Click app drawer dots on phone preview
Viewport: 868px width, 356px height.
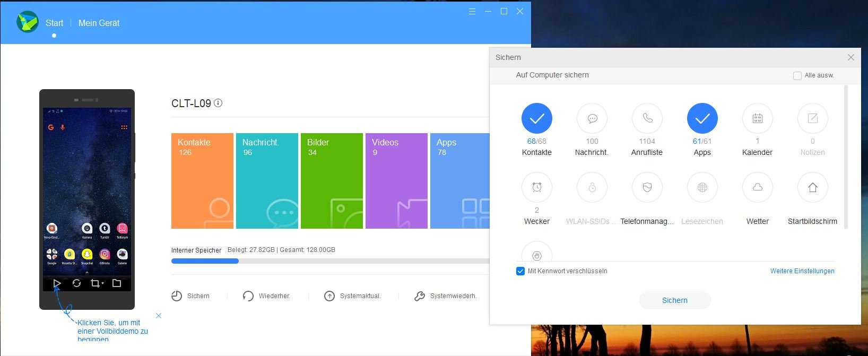[x=124, y=127]
